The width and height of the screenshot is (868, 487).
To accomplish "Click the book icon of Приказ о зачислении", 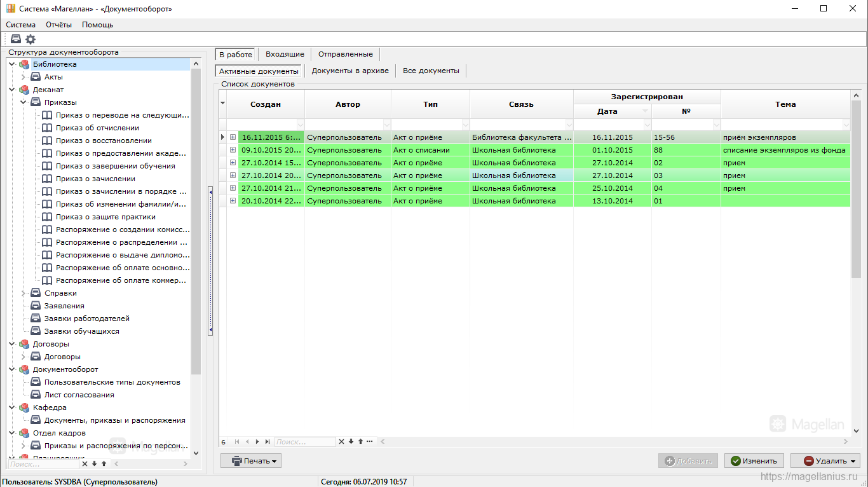I will (47, 179).
